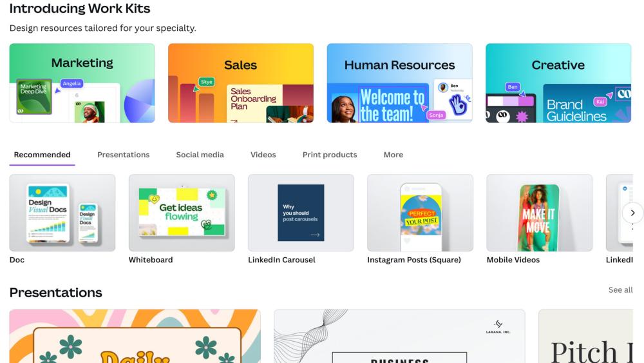Choose the Whiteboard design type
The height and width of the screenshot is (363, 644).
tap(182, 213)
